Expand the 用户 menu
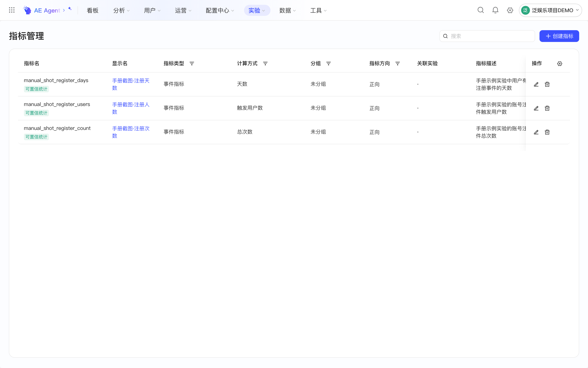The image size is (588, 368). coord(152,10)
